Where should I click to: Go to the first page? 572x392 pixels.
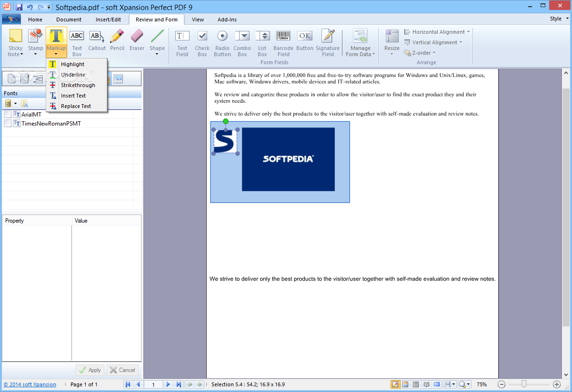(128, 384)
